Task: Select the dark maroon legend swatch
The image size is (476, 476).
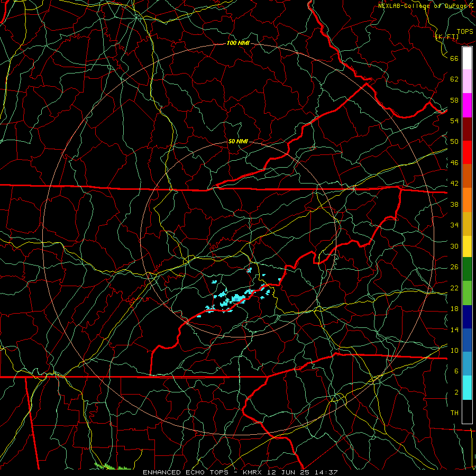Action: click(x=467, y=129)
